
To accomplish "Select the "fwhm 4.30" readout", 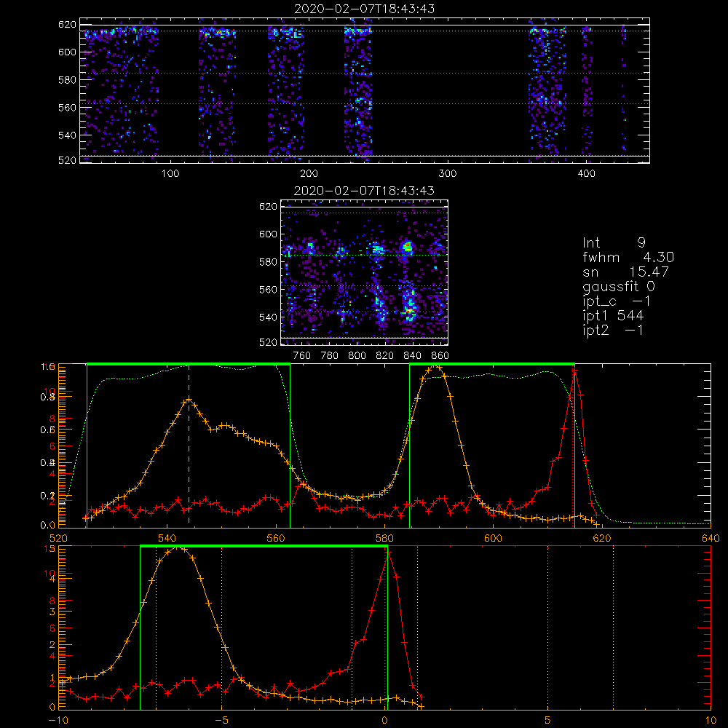I will pos(628,257).
